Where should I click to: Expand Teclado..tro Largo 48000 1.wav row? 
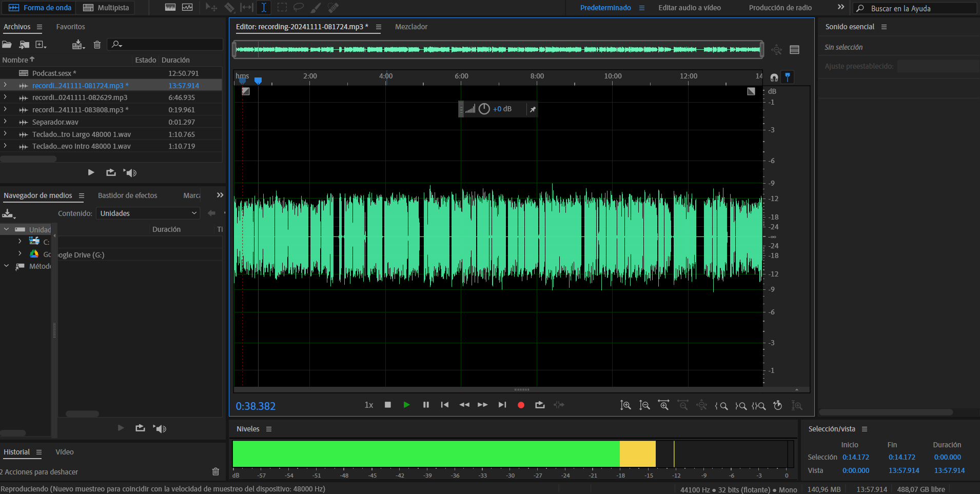pyautogui.click(x=5, y=134)
